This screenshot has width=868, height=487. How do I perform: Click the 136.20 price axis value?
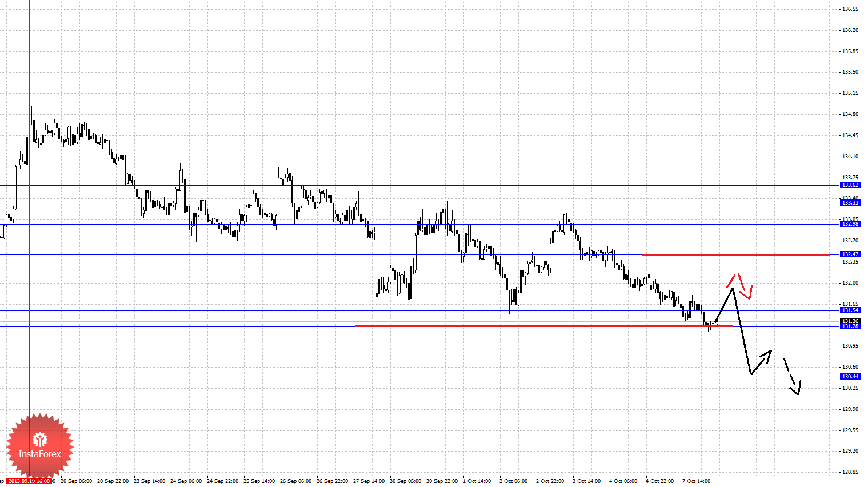(850, 30)
